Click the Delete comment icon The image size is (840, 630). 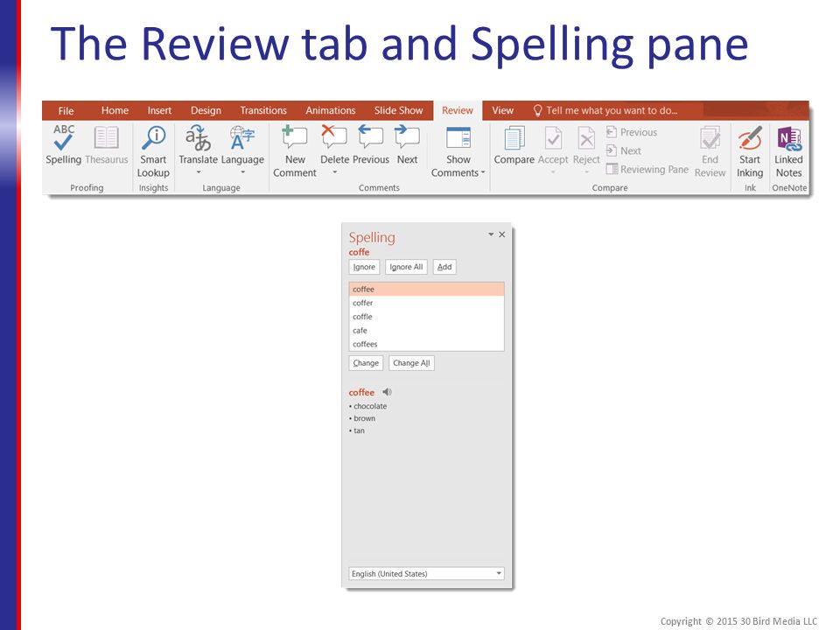(333, 137)
